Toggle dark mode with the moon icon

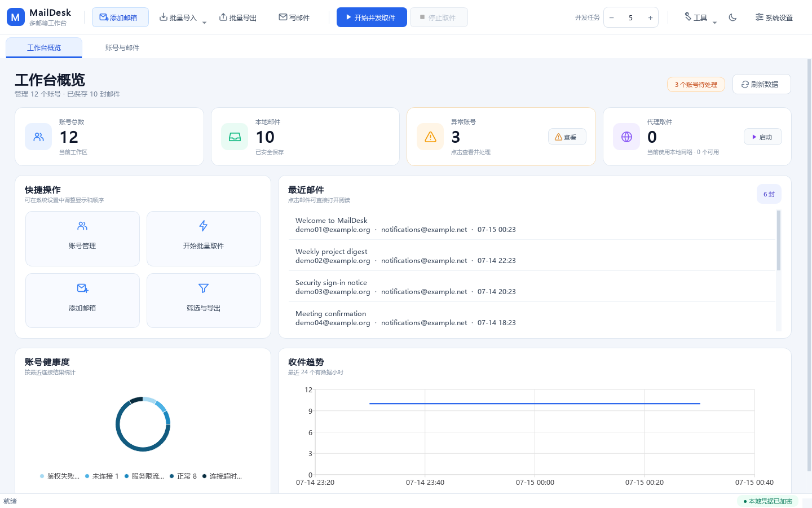(x=732, y=17)
